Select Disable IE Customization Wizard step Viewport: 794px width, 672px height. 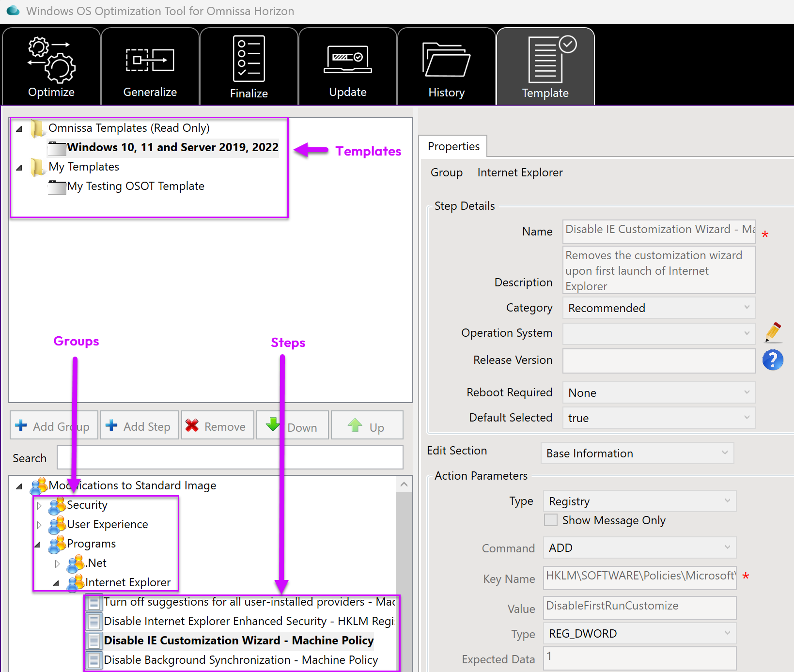click(239, 641)
